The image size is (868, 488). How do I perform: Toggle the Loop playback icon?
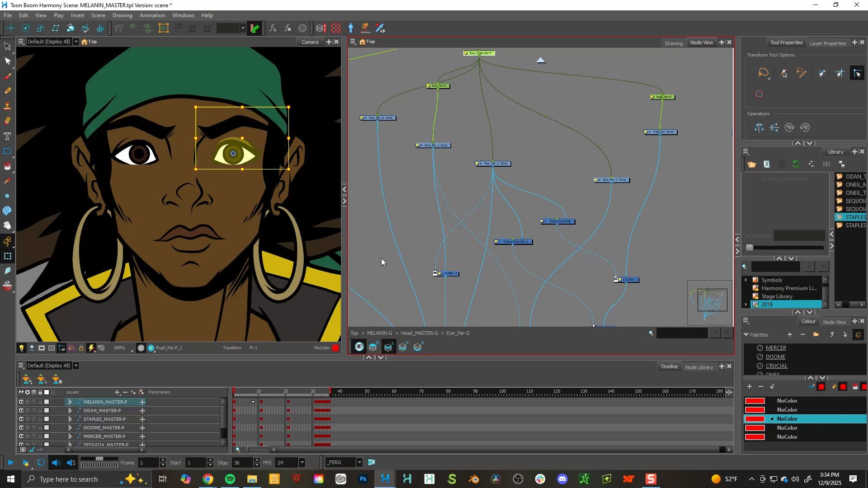pos(41,462)
